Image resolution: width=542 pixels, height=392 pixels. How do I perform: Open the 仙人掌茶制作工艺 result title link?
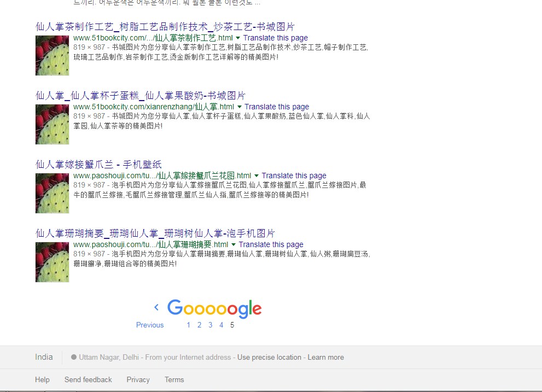[165, 27]
